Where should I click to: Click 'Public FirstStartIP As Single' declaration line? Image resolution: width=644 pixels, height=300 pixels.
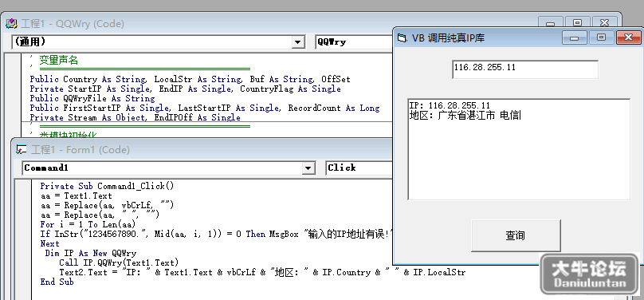click(x=205, y=108)
